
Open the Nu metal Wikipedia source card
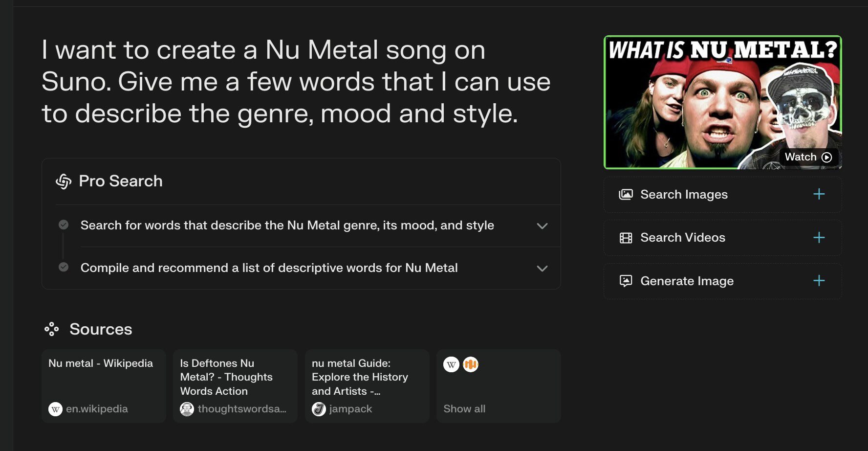104,385
